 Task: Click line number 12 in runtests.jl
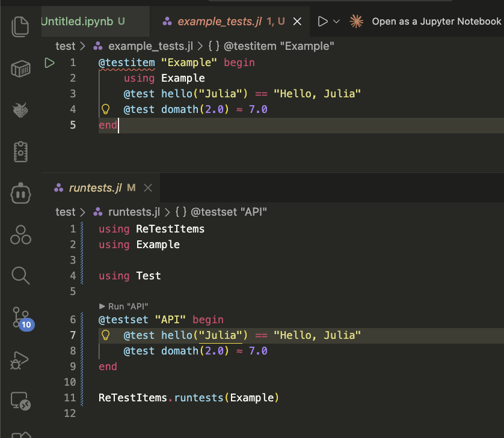70,413
